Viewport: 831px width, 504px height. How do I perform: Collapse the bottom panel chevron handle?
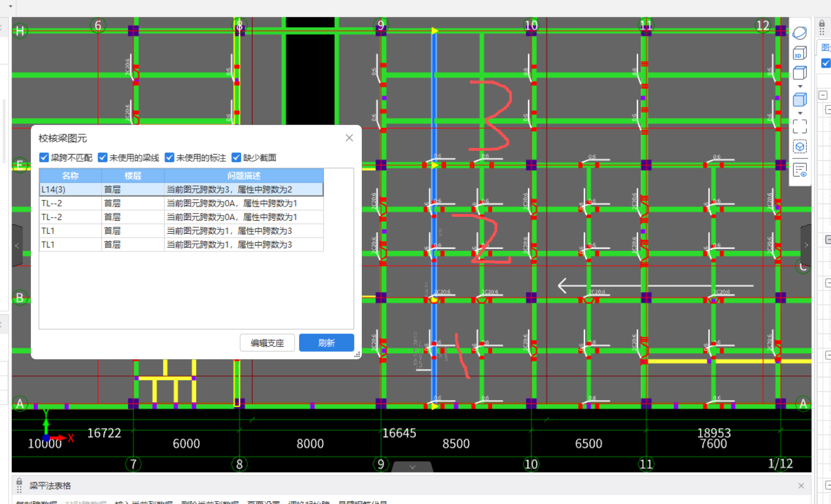coord(412,467)
